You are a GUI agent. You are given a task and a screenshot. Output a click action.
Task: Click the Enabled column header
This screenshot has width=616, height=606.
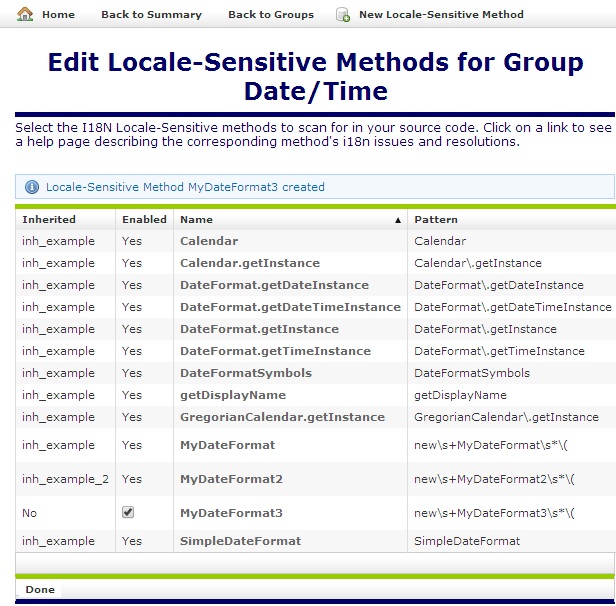144,219
